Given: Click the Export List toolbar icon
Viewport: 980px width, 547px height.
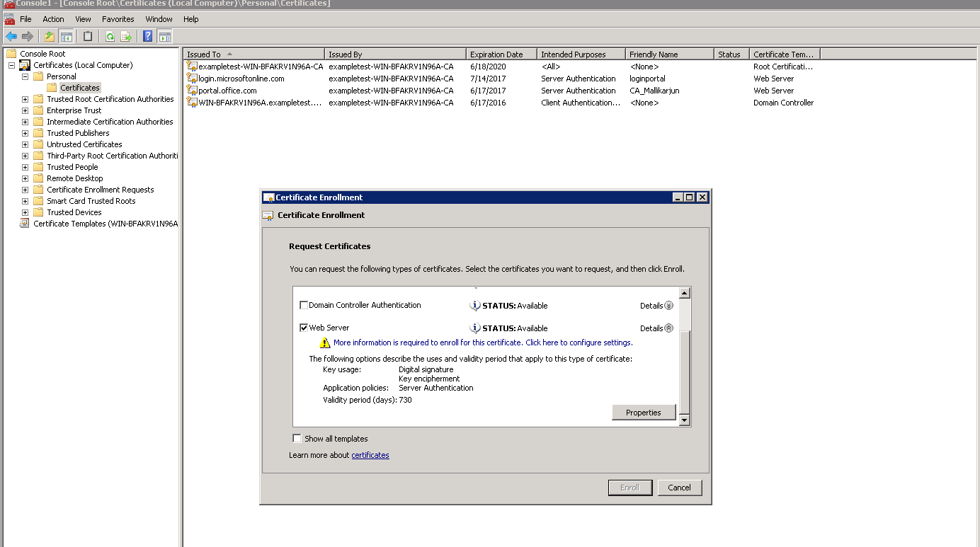Looking at the screenshot, I should [x=126, y=36].
